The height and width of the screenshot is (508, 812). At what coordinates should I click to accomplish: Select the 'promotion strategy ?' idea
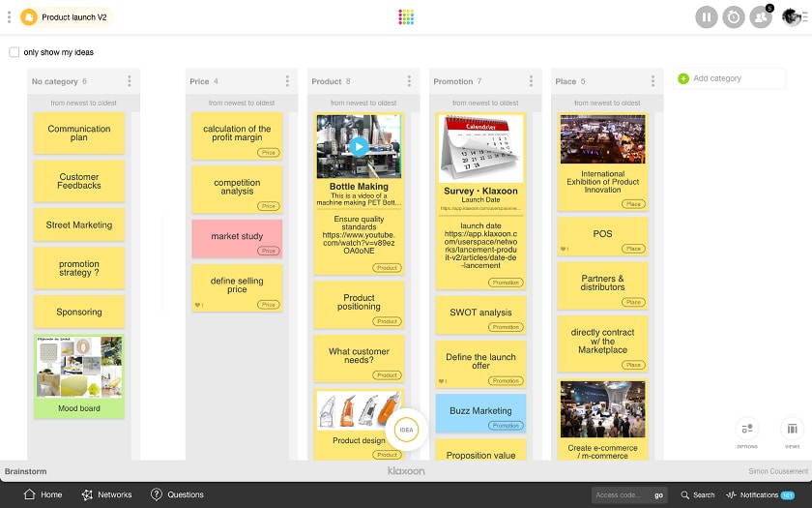[x=78, y=268]
